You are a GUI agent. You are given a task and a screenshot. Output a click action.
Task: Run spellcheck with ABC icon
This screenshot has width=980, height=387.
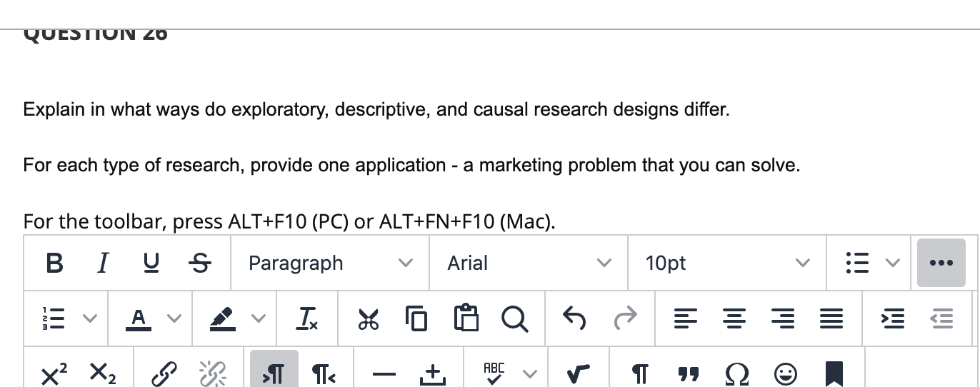pos(495,372)
